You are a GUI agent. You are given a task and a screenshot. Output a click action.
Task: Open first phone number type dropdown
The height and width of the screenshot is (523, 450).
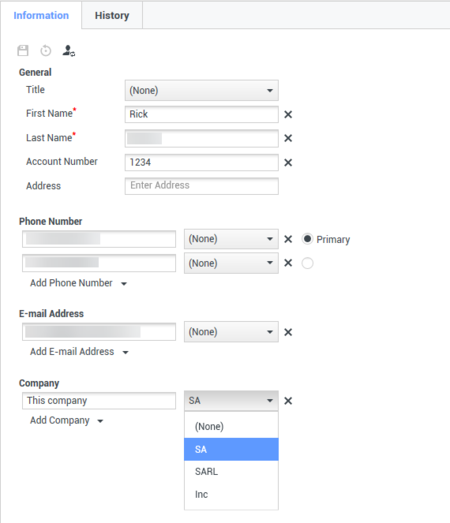(x=231, y=239)
